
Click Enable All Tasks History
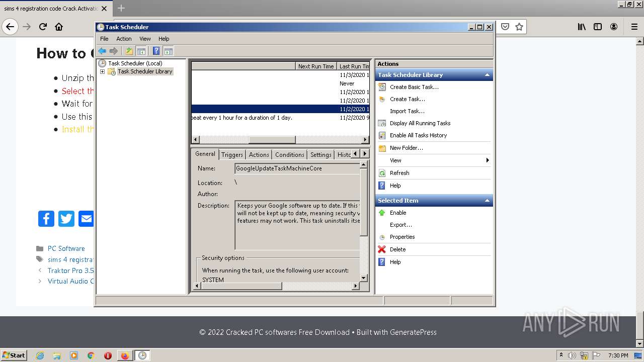coord(418,135)
